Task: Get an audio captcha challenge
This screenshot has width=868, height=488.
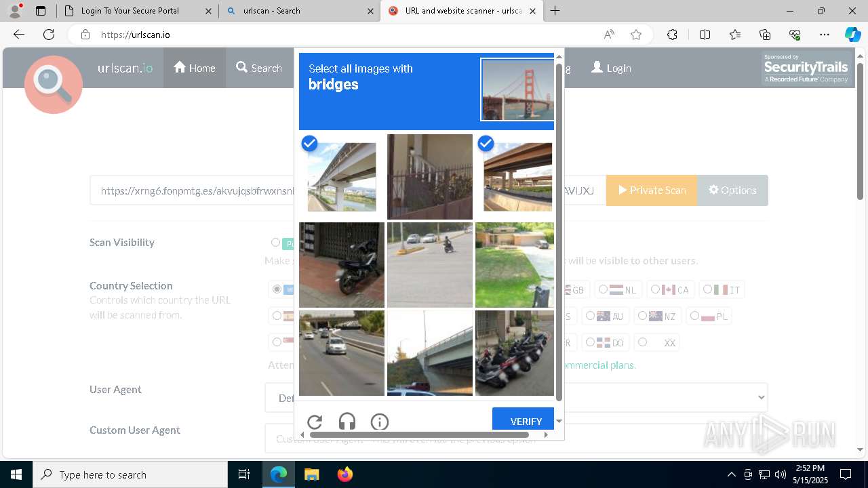Action: tap(347, 422)
